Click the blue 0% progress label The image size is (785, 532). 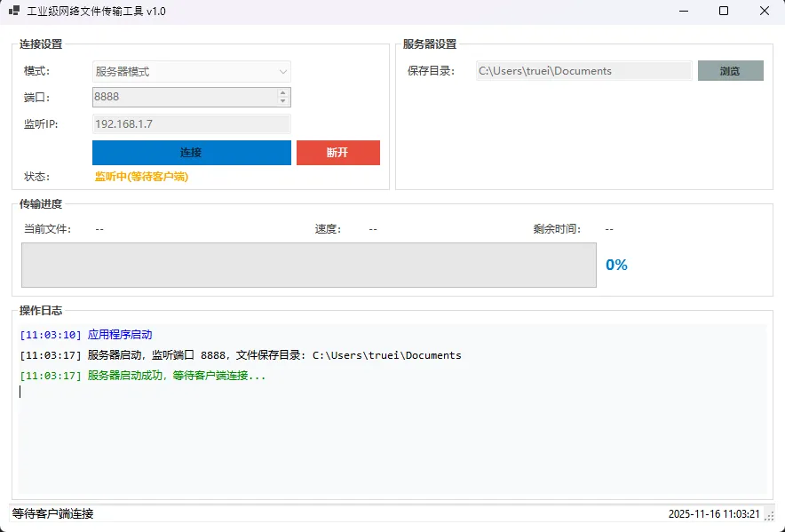point(616,265)
